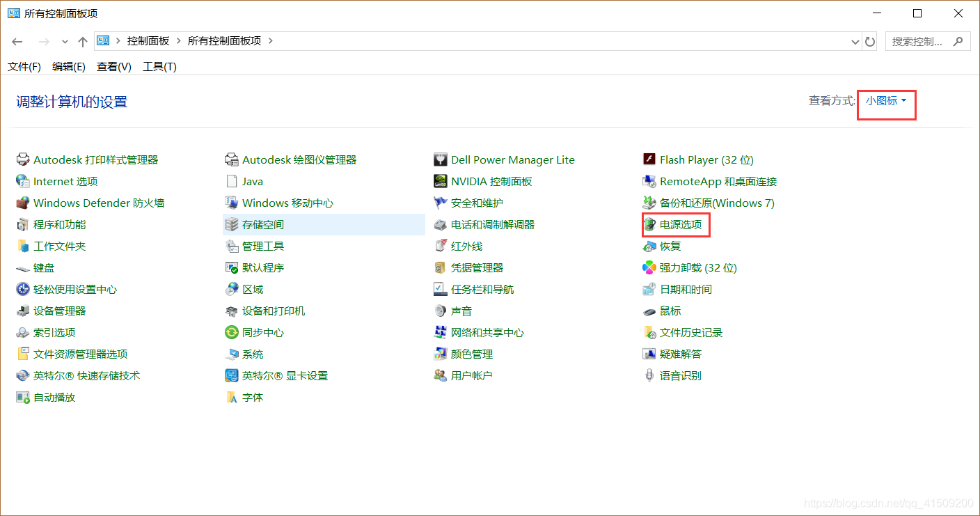Open the 凭据管理器 link
980x516 pixels.
coord(477,267)
